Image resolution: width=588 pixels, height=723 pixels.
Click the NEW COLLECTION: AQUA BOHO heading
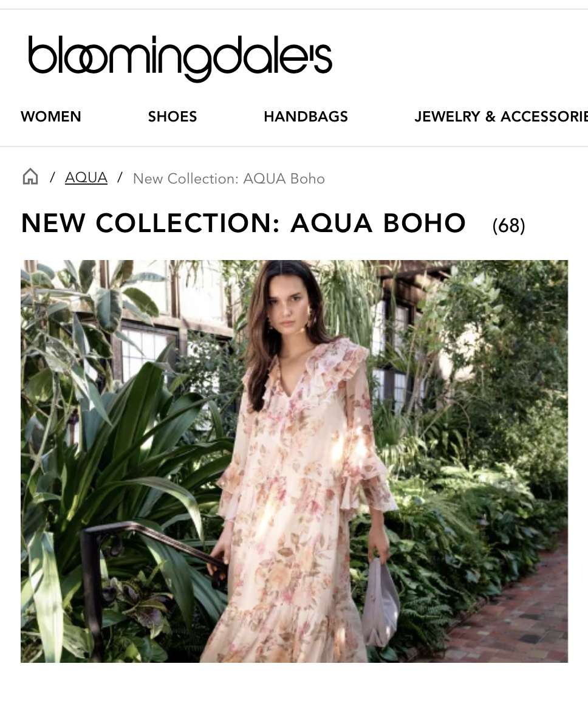pos(244,223)
